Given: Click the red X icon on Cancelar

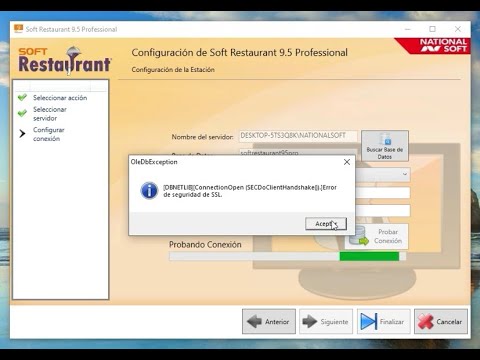Looking at the screenshot, I should [426, 322].
